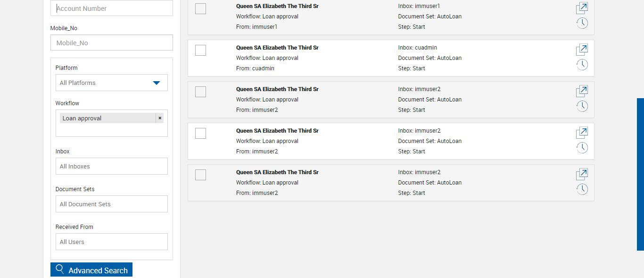This screenshot has height=278, width=644.
Task: View history of the first immuser2 item
Action: (582, 106)
